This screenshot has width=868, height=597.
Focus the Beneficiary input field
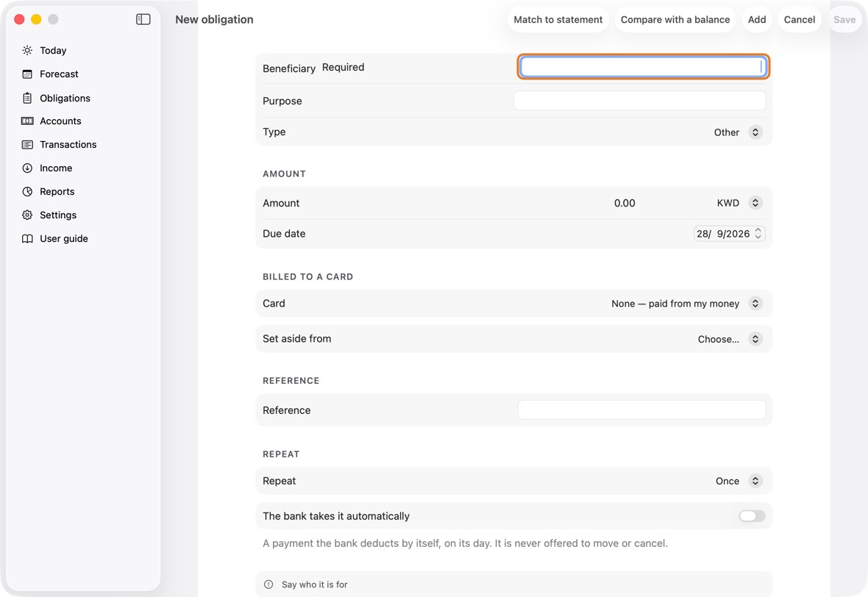[x=643, y=67]
